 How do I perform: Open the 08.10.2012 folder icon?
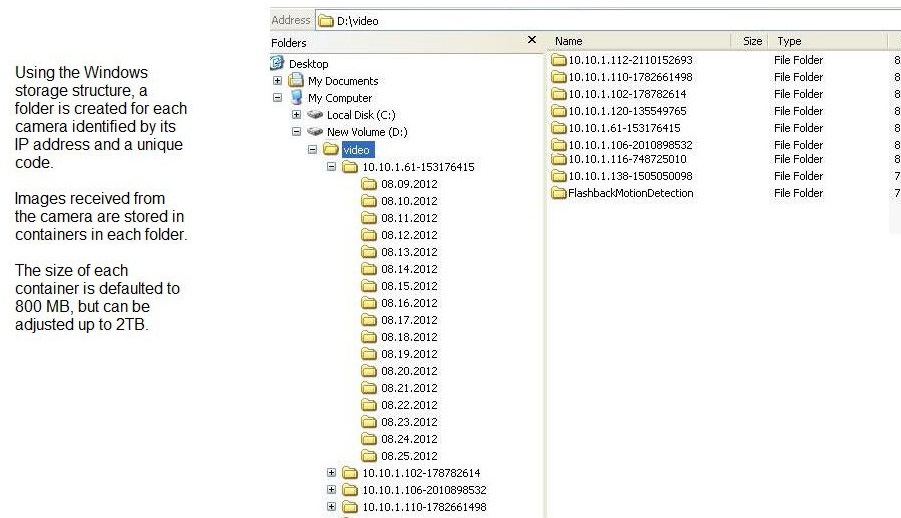click(x=369, y=201)
